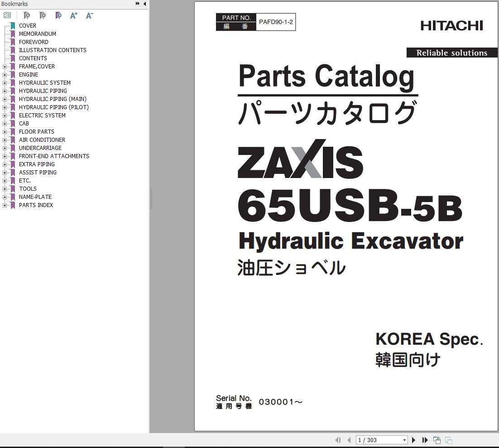The image size is (499, 448).
Task: Expand the HYDRAULIC PIPING (MAIN) bookmark
Action: point(5,99)
